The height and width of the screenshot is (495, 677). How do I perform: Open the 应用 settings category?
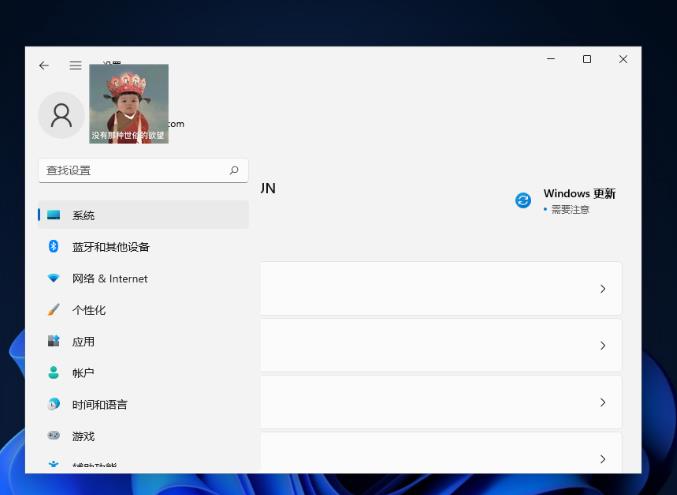point(83,342)
